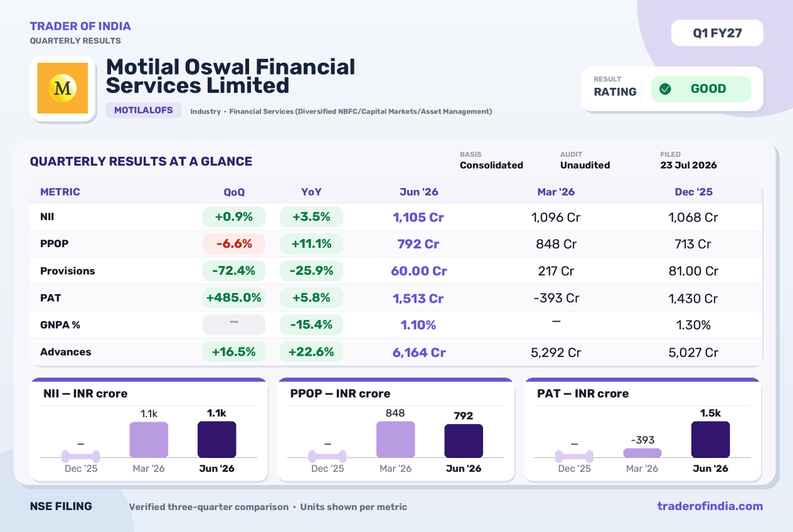Select the 6,164 Cr Advances value

(418, 352)
